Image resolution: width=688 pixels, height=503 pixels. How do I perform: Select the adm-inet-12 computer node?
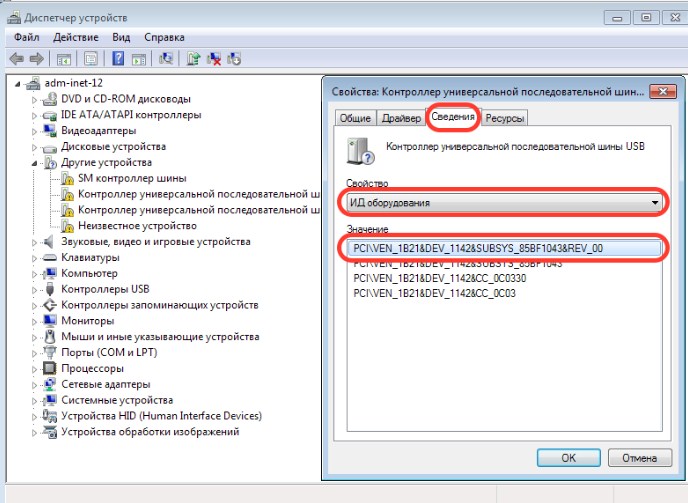74,83
